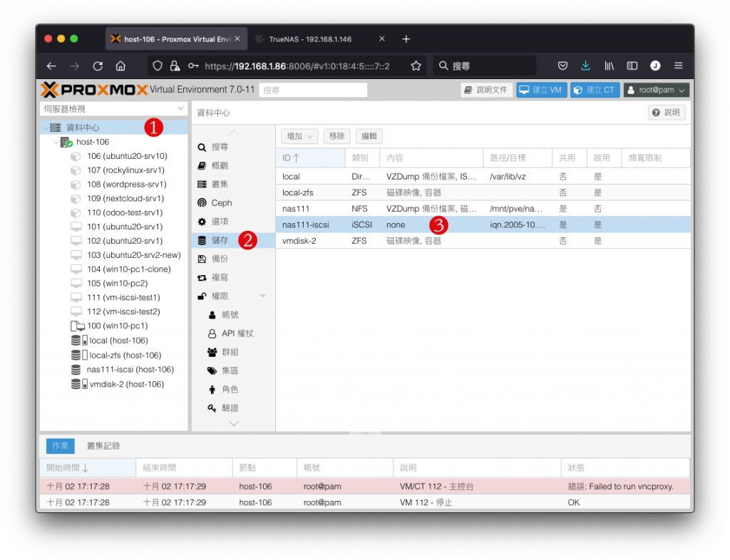
Task: Click the padlock site info icon
Action: (x=175, y=66)
